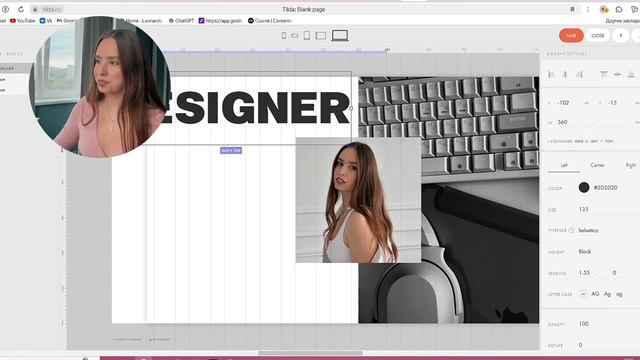640x360 pixels.
Task: Set letter case to lowercase ag
Action: 619,294
